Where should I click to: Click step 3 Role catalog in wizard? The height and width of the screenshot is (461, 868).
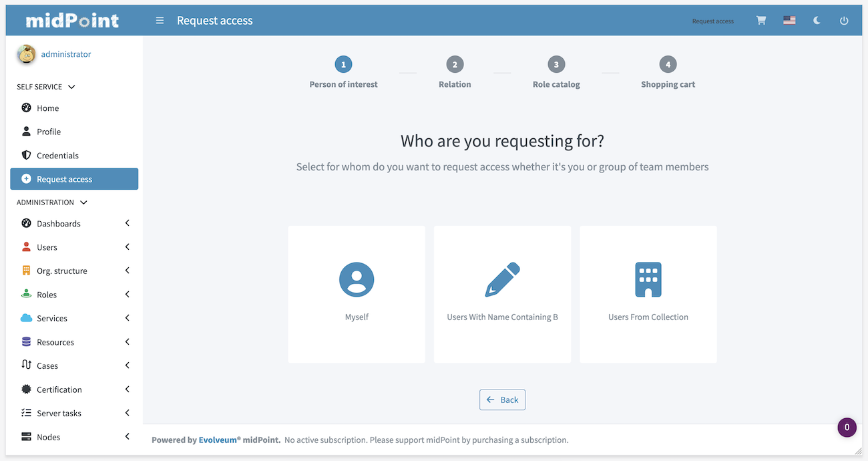click(x=556, y=65)
